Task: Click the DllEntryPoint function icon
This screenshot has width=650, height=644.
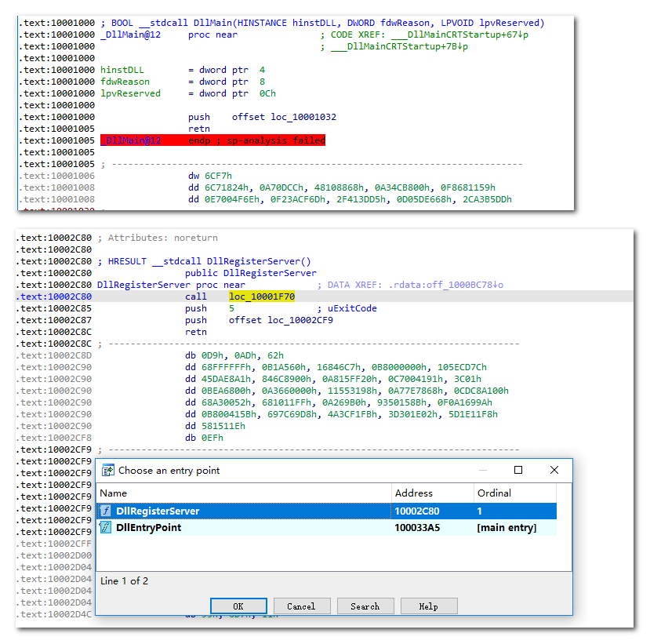Action: click(106, 527)
